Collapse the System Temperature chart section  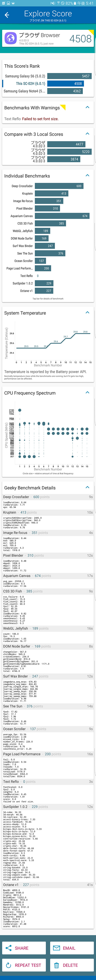(87, 312)
